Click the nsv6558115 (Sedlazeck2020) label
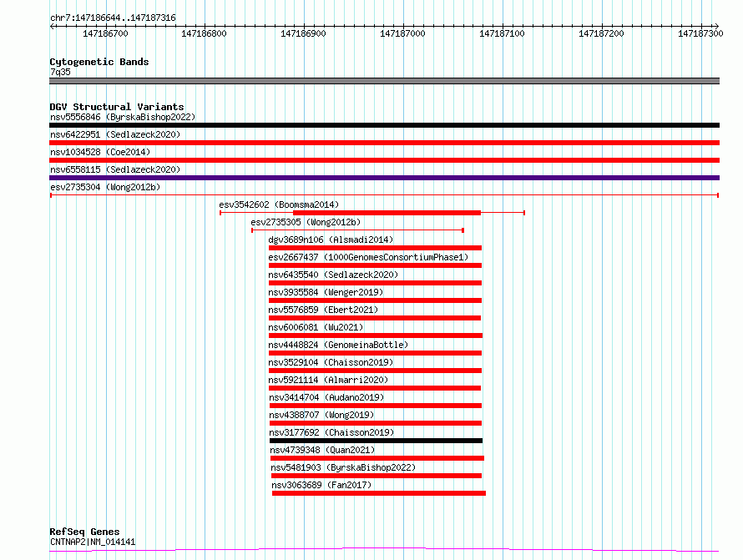The height and width of the screenshot is (560, 743). (x=115, y=169)
